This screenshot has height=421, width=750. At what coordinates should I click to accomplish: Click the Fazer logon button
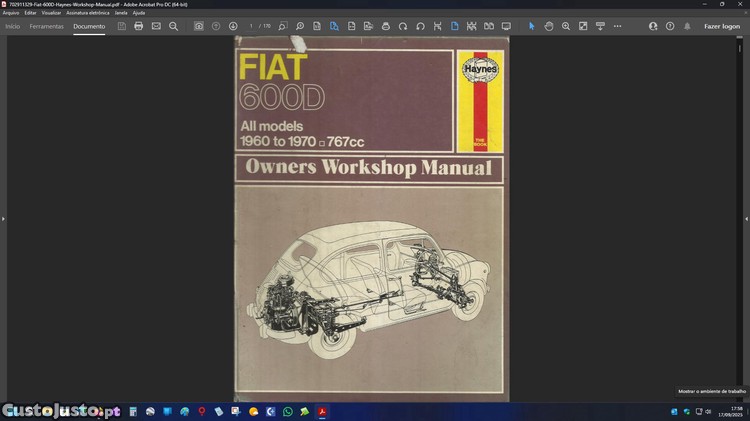(721, 26)
